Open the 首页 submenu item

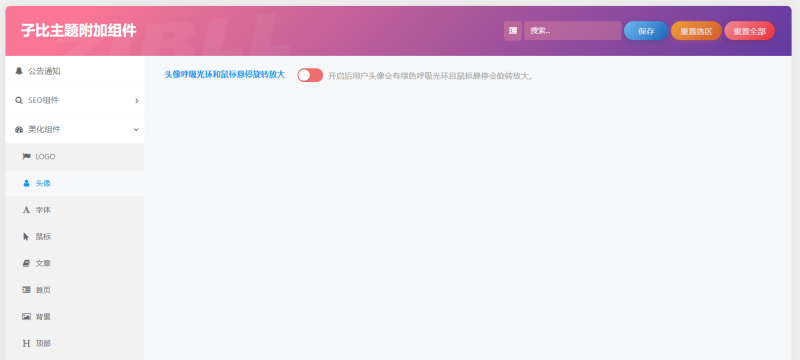[74, 290]
